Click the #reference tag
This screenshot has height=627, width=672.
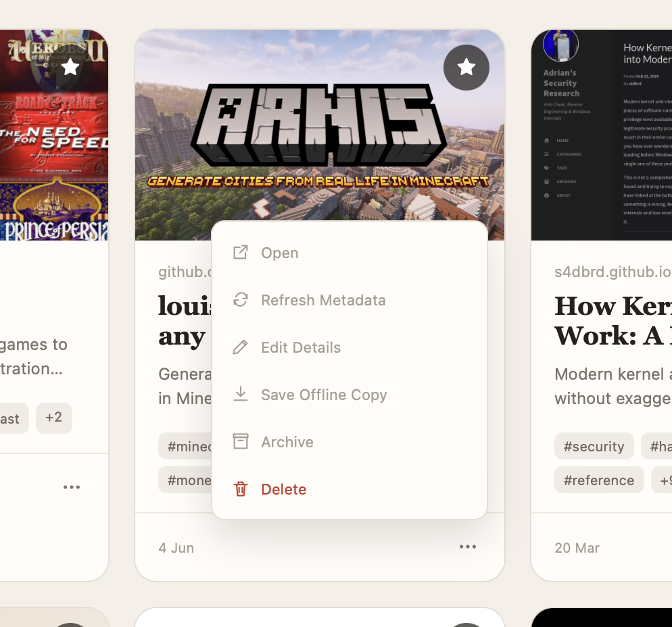(x=599, y=480)
